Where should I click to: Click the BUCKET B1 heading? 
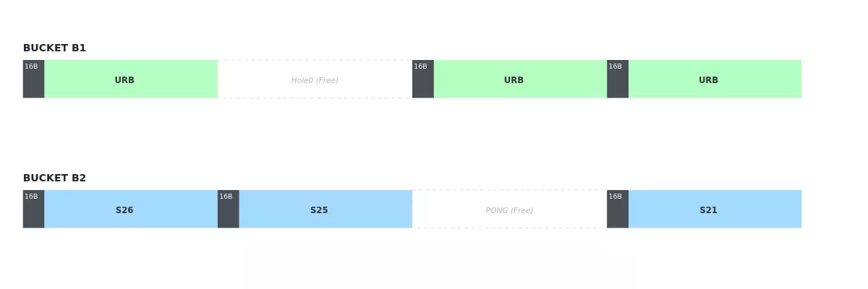[x=54, y=48]
